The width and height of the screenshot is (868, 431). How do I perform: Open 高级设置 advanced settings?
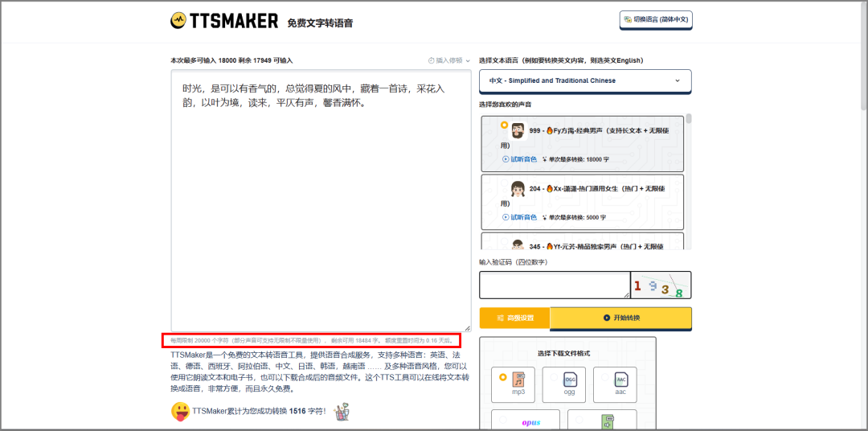(515, 318)
